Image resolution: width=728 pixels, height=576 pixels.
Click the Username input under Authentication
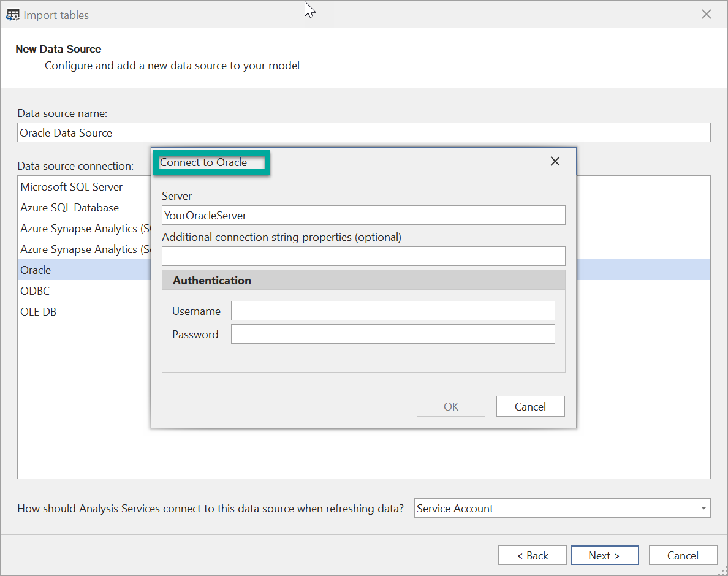(392, 311)
